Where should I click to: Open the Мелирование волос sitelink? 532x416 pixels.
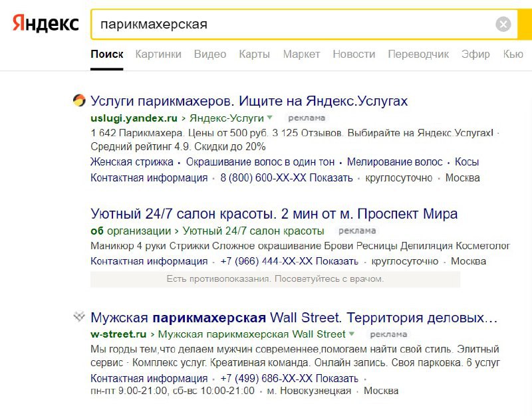394,161
